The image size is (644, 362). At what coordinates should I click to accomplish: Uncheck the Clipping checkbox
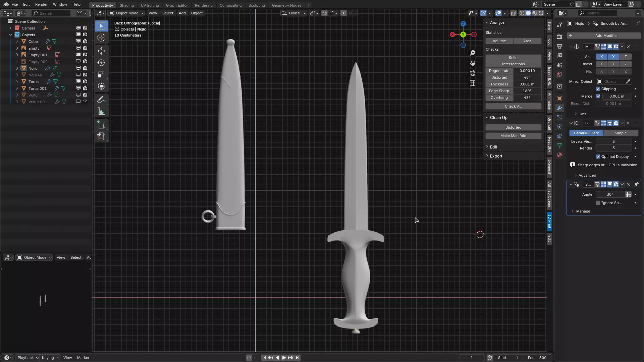coord(598,89)
